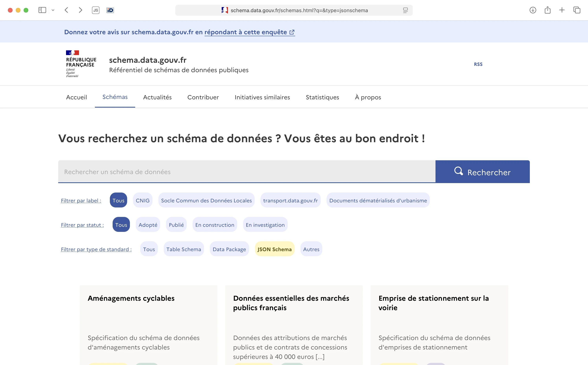
Task: Filter by Table Schema type
Action: coord(184,249)
